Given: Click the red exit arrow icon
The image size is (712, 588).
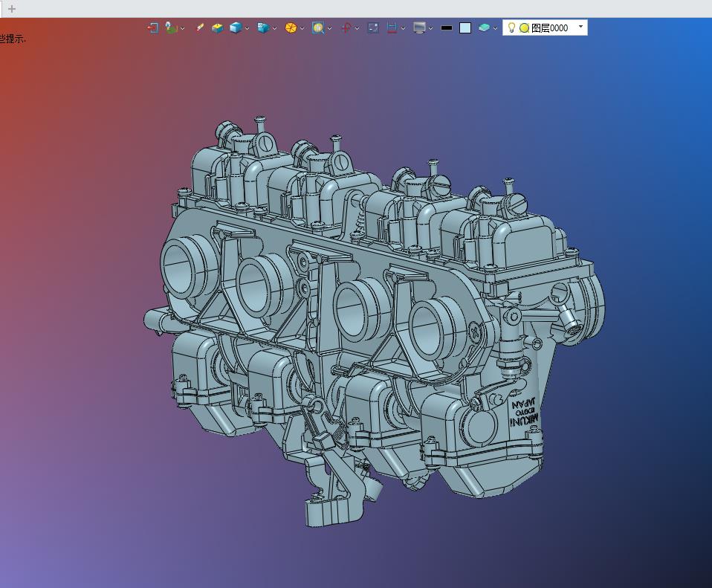Looking at the screenshot, I should (x=152, y=28).
